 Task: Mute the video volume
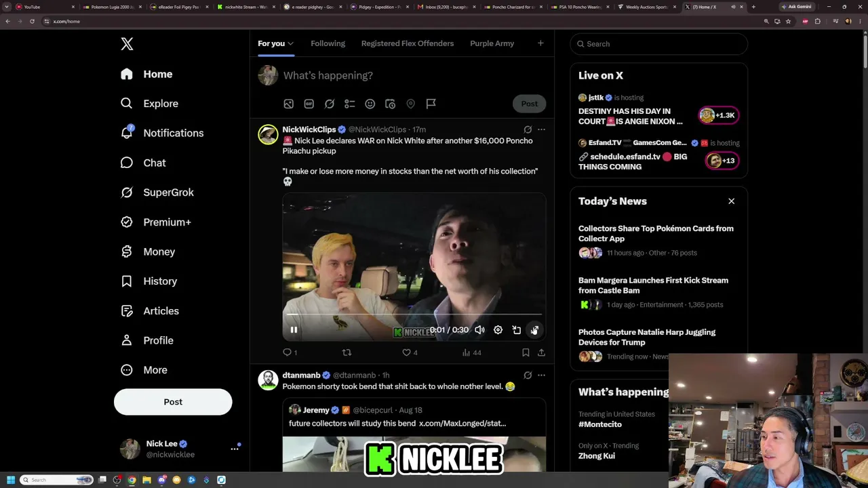point(479,330)
